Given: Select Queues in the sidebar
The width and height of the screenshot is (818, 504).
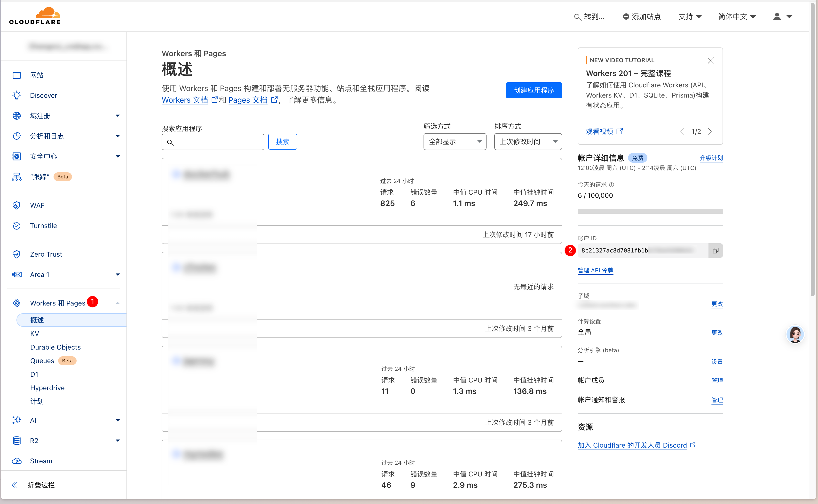Looking at the screenshot, I should [42, 361].
